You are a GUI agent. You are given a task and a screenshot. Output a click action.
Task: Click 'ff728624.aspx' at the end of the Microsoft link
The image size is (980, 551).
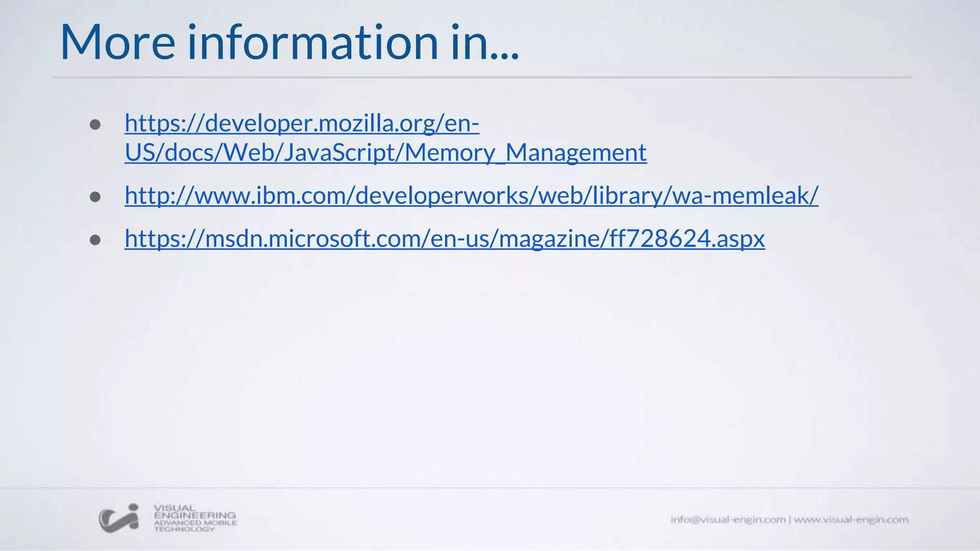click(687, 238)
